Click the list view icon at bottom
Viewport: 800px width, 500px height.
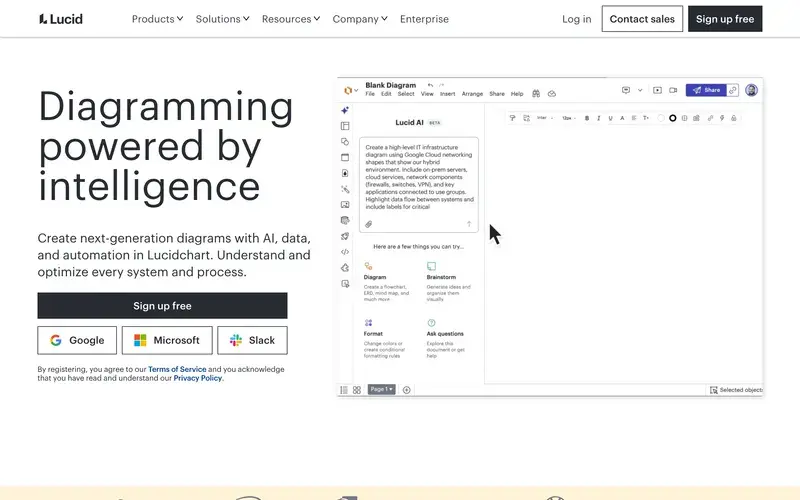344,390
